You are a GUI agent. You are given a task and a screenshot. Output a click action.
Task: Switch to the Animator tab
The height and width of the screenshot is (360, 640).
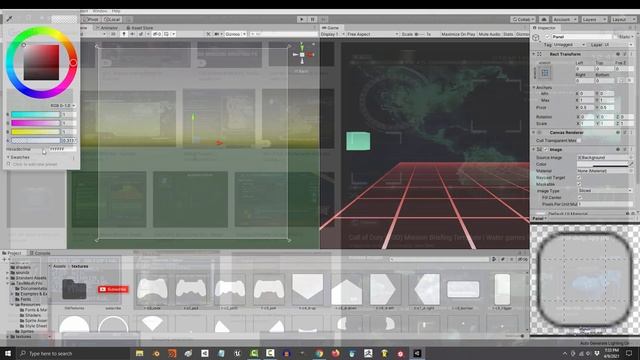click(107, 28)
